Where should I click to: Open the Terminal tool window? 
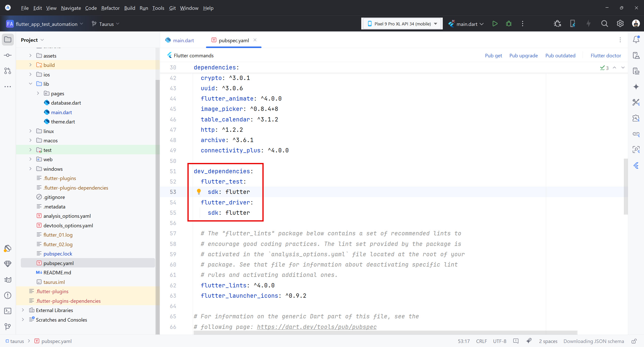(x=8, y=311)
